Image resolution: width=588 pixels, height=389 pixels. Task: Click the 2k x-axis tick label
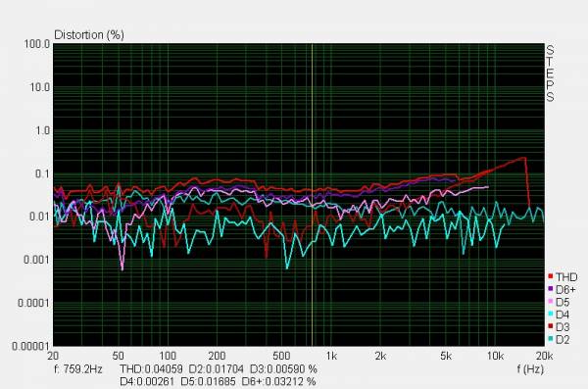[x=380, y=356]
